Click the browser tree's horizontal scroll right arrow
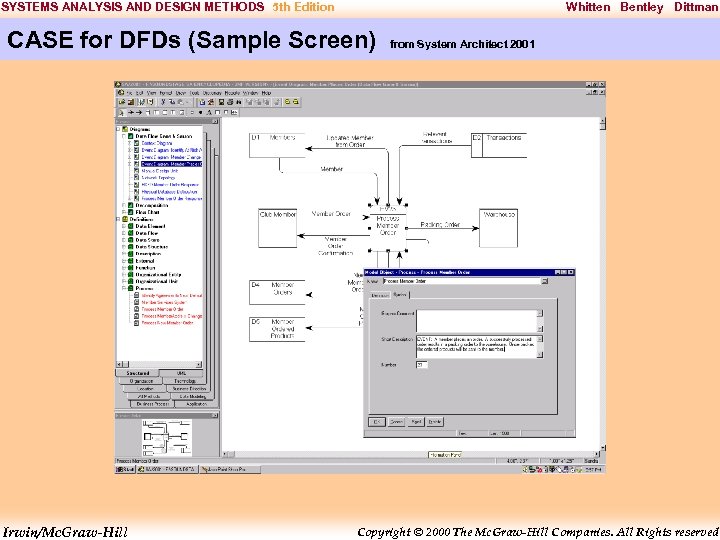The width and height of the screenshot is (720, 540). tap(198, 365)
